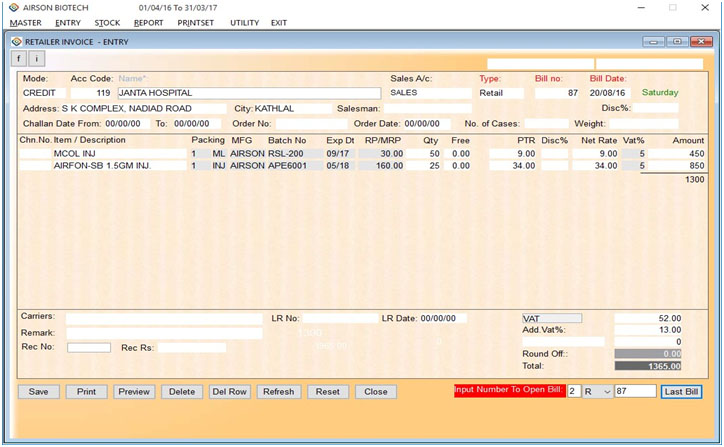The width and height of the screenshot is (724, 447).
Task: Click the 'i' info toolbar icon
Action: pyautogui.click(x=37, y=59)
